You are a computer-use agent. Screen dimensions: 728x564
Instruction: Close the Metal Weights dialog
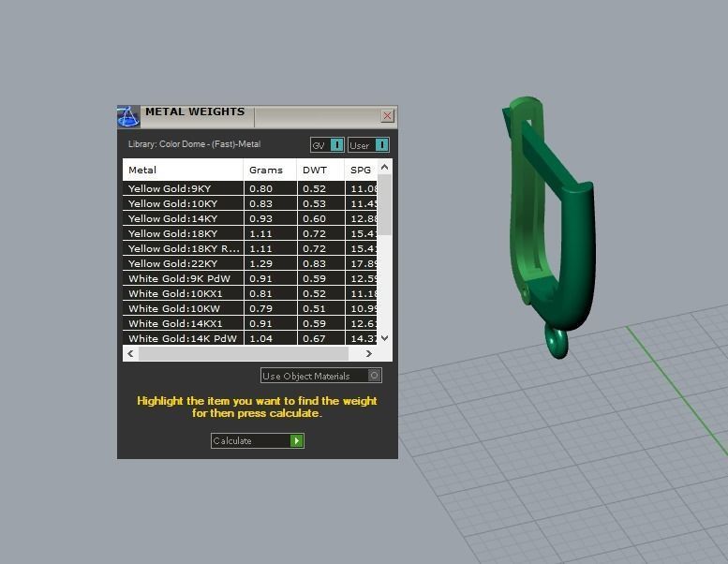387,115
